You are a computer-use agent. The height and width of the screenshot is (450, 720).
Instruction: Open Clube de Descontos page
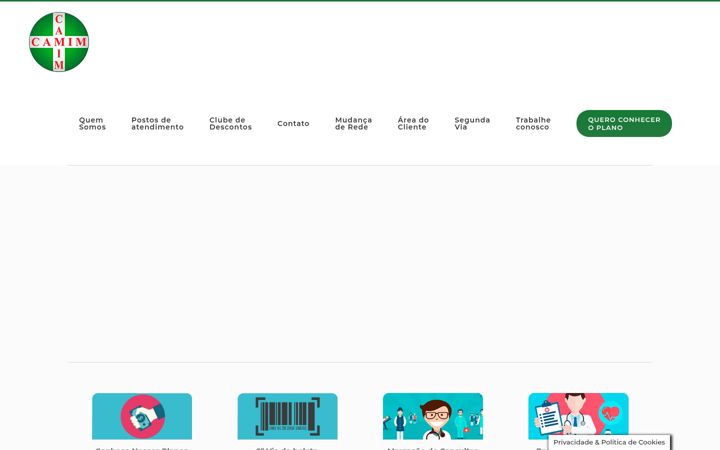pyautogui.click(x=231, y=124)
